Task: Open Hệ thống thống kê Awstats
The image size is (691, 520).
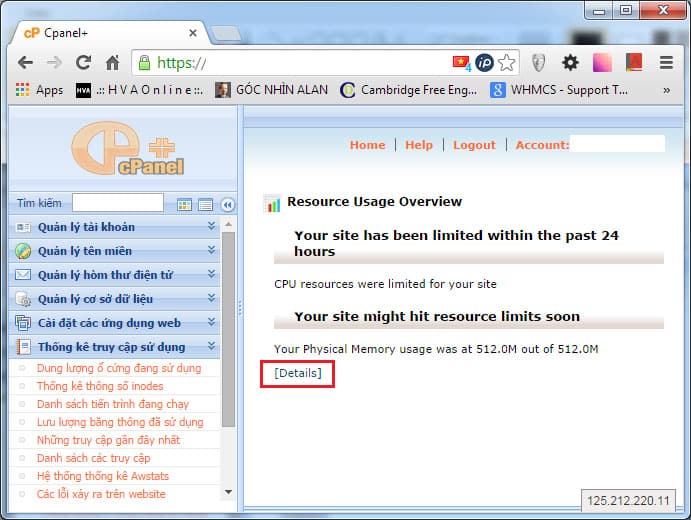Action: (103, 476)
